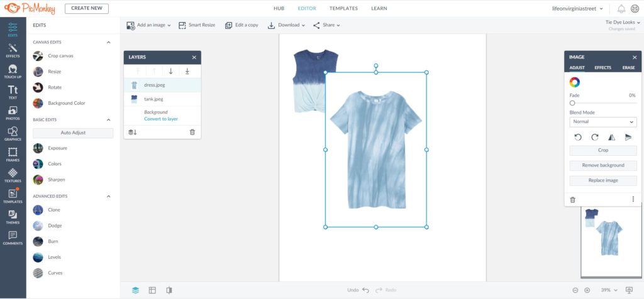Expand the Download menu
This screenshot has height=299, width=644.
click(x=286, y=25)
